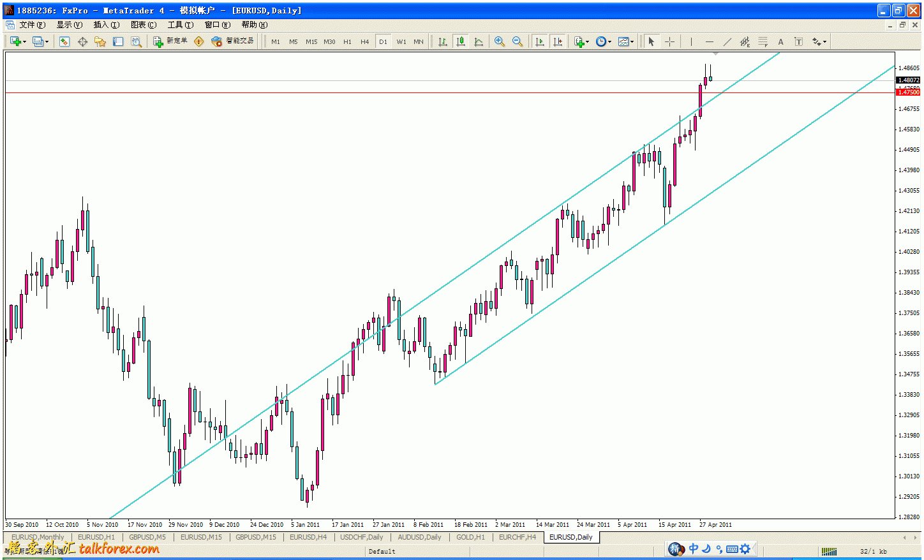Select the Fibonacci retracement tool
This screenshot has height=560, width=924.
(x=763, y=41)
